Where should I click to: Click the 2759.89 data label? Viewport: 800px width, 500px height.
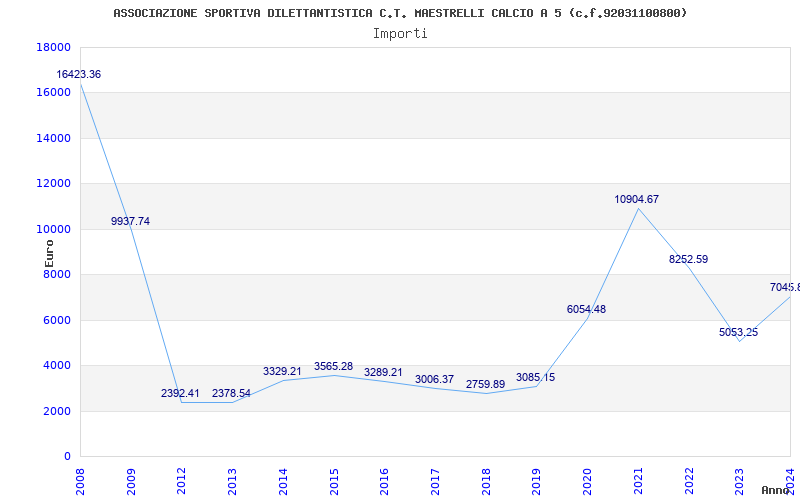485,384
